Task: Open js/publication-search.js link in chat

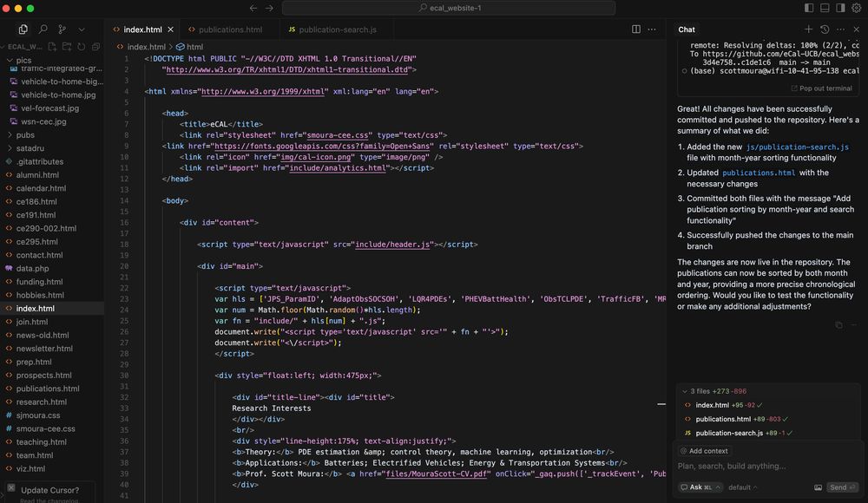Action: (797, 147)
